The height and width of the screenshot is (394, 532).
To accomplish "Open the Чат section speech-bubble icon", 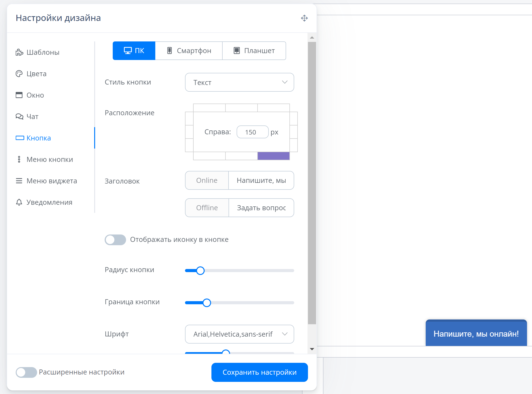I will click(19, 116).
